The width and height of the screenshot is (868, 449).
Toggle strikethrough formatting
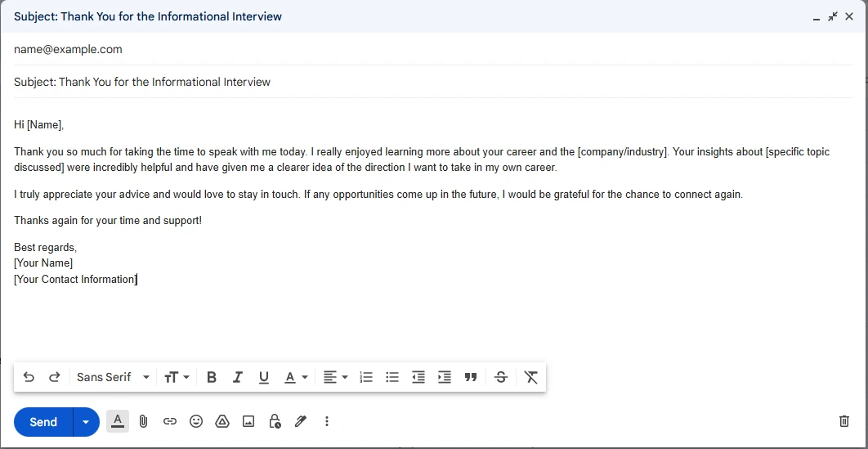(x=501, y=377)
